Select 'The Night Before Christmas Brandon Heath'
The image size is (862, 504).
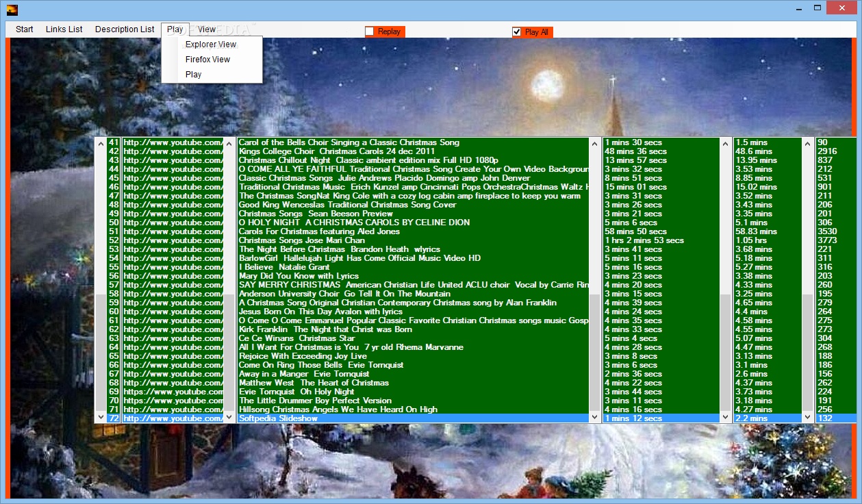413,249
